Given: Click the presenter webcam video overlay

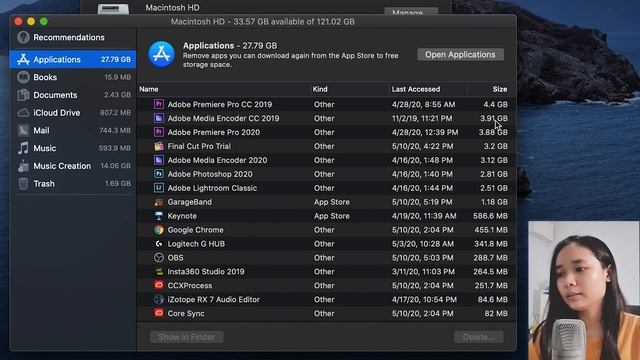Looking at the screenshot, I should coord(584,291).
